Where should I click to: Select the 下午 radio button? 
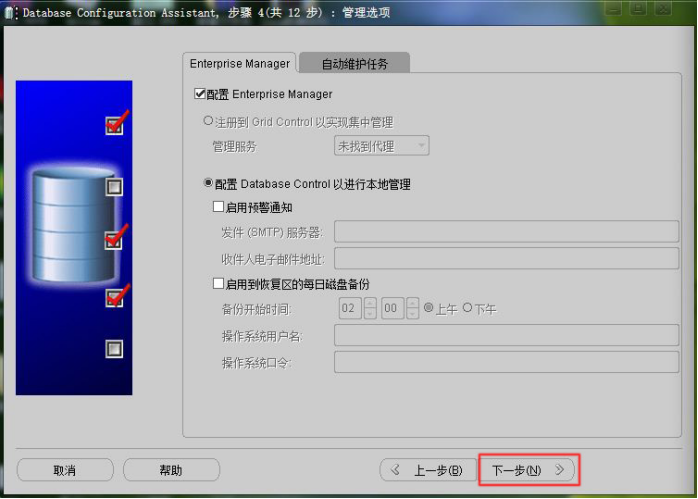(x=467, y=308)
